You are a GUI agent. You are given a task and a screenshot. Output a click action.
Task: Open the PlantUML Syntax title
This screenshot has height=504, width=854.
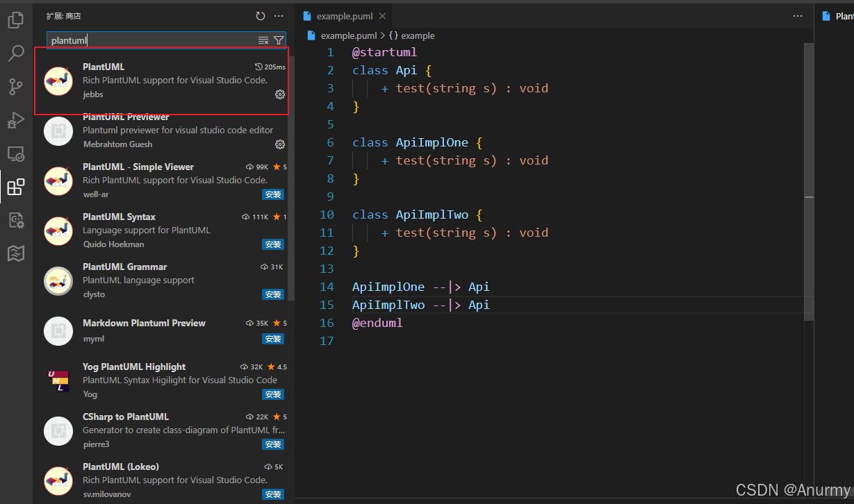point(119,217)
